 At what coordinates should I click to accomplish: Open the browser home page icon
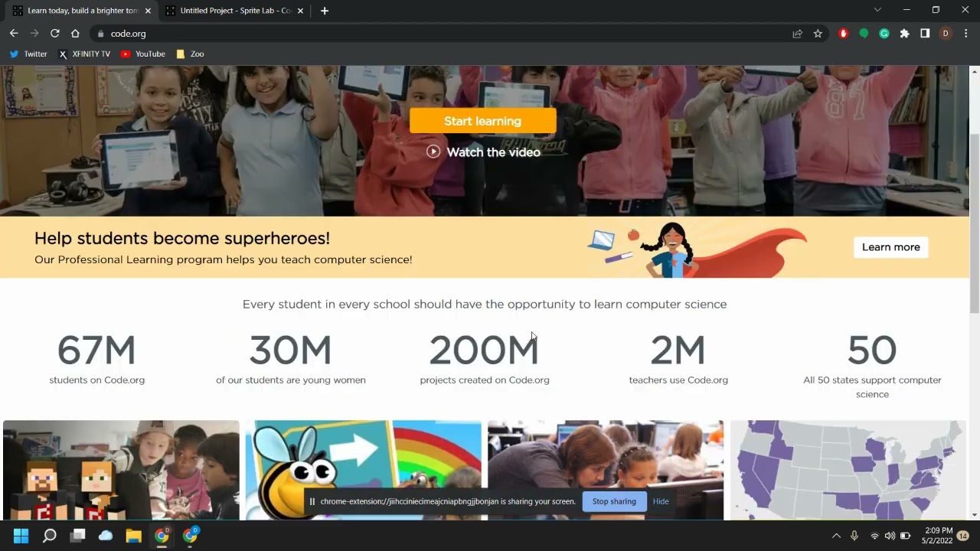(75, 34)
